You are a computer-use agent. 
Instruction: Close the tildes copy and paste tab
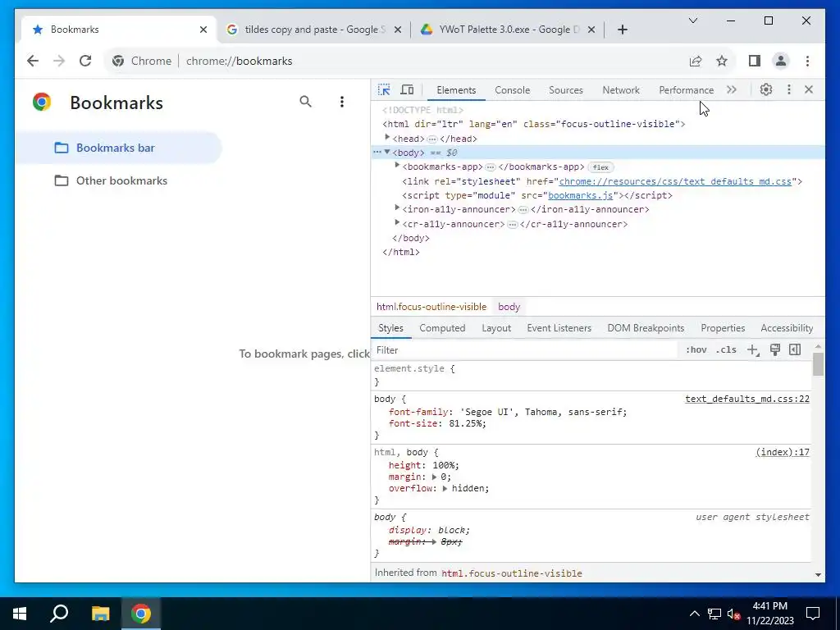coord(398,30)
